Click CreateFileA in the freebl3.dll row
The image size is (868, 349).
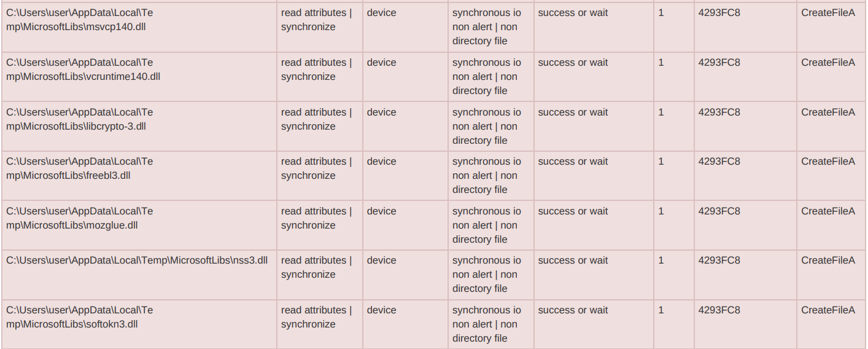coord(827,162)
